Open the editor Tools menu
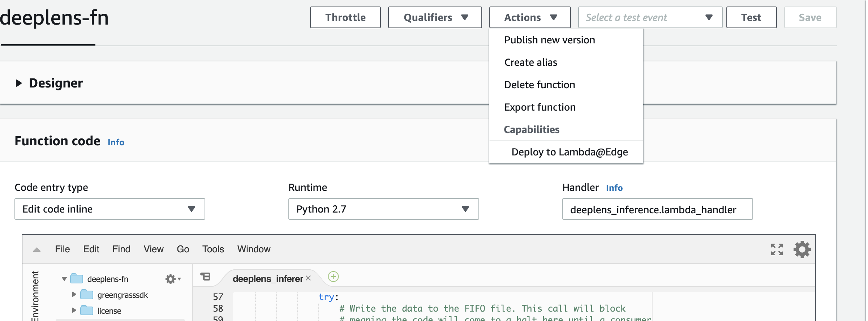This screenshot has width=868, height=321. coord(213,249)
